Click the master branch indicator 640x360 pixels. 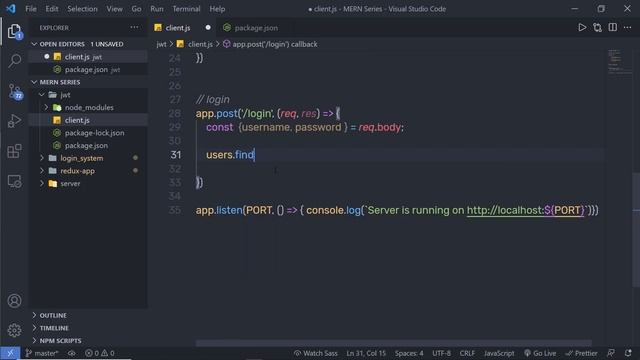(42, 353)
